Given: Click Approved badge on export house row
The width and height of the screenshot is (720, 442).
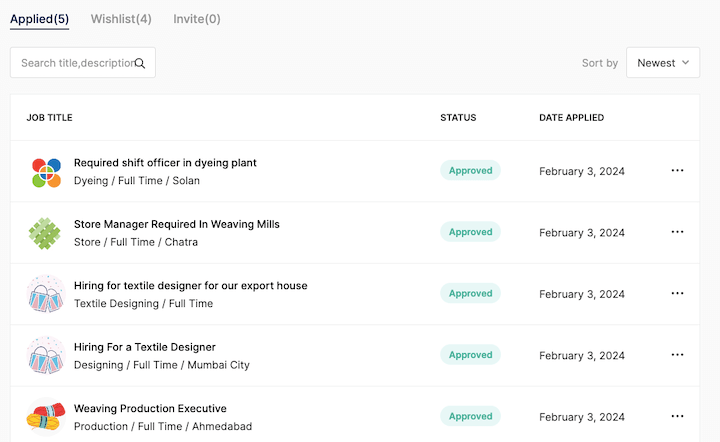Looking at the screenshot, I should pos(470,293).
